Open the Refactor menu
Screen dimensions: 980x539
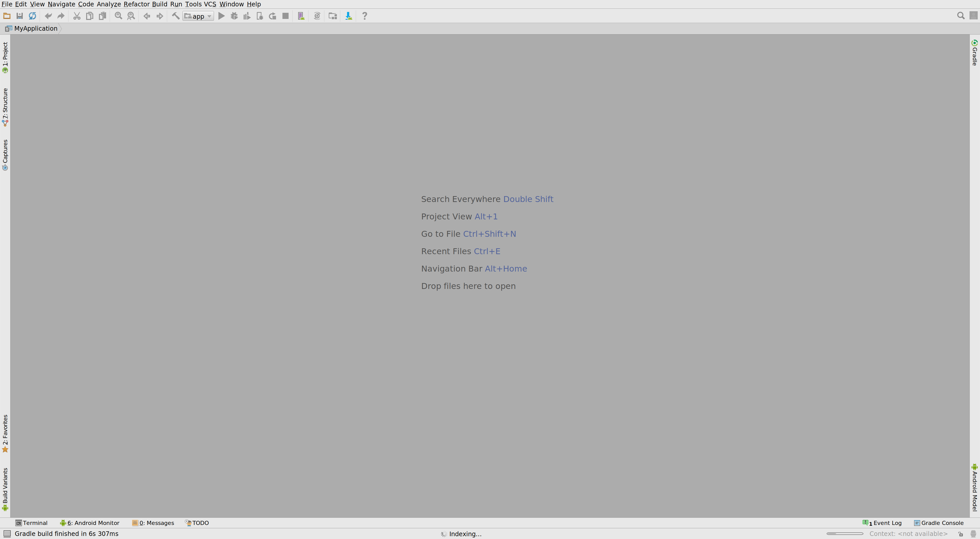(136, 4)
